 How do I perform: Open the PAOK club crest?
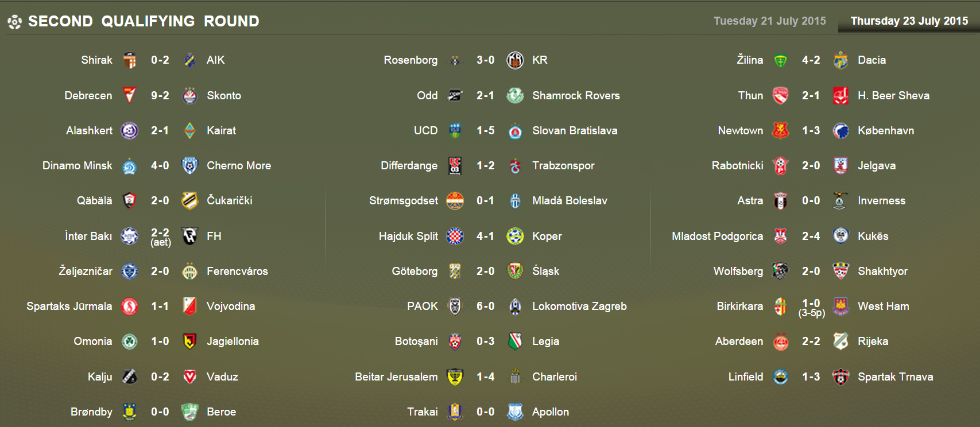[x=455, y=306]
